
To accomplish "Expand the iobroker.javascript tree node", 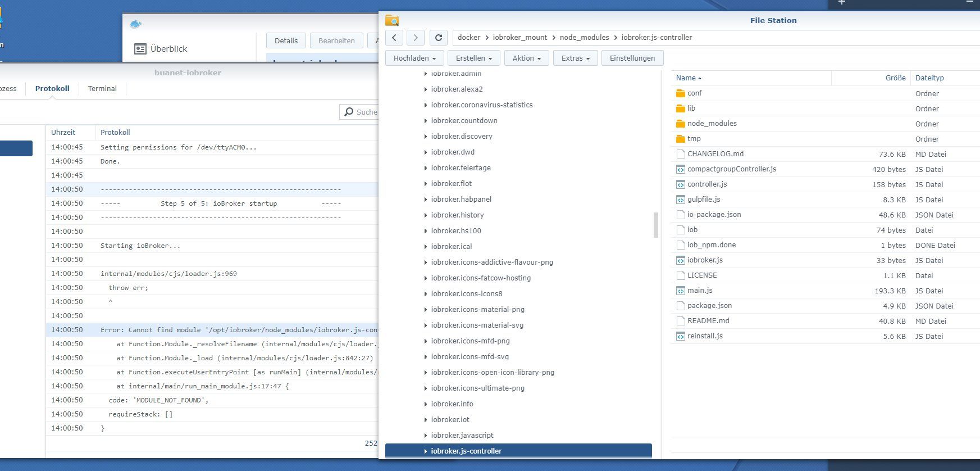I will [426, 436].
